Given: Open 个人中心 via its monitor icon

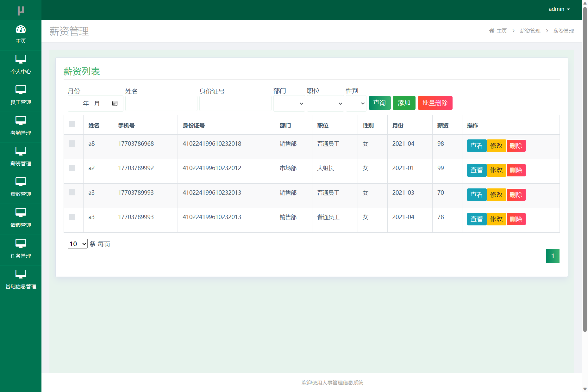Looking at the screenshot, I should point(21,59).
